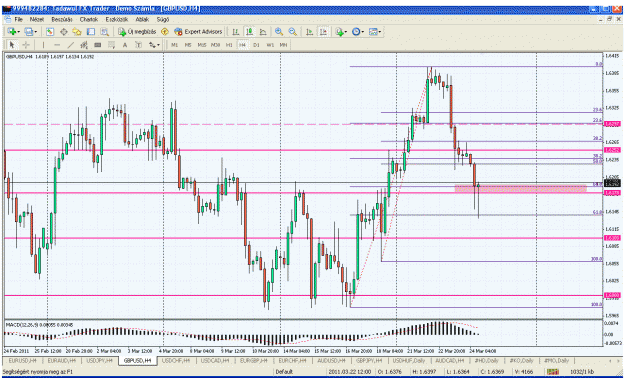Switch to the USDHUF,Daily chart tab

409,360
